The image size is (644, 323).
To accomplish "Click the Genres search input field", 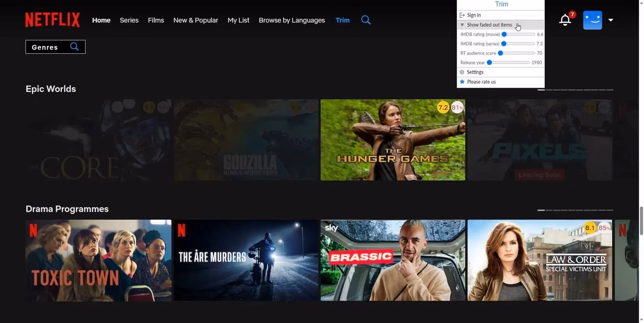I will (55, 47).
